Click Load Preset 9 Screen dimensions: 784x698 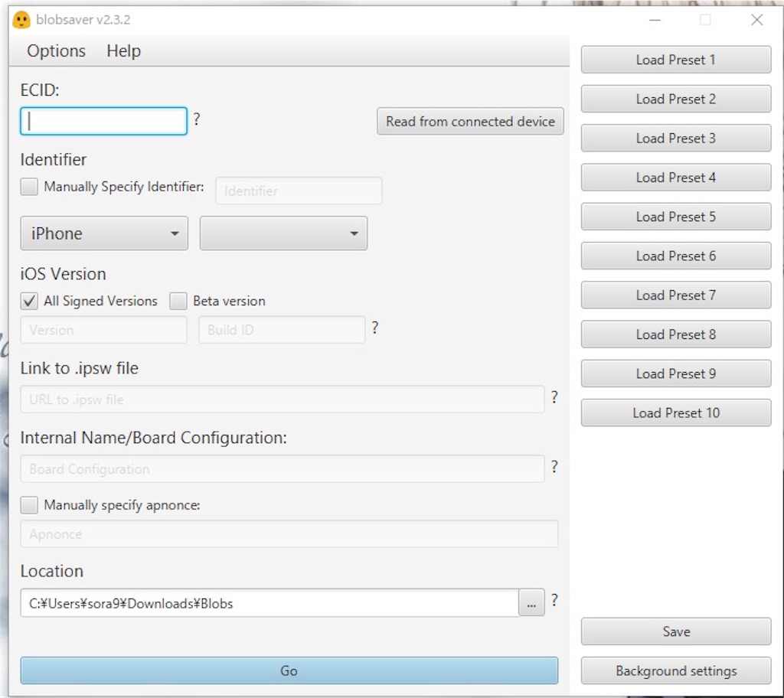point(676,373)
